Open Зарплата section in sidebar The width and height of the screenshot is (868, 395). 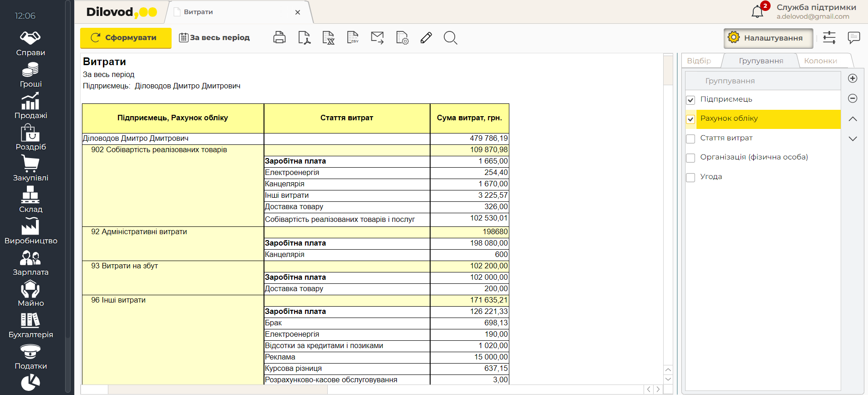[30, 263]
